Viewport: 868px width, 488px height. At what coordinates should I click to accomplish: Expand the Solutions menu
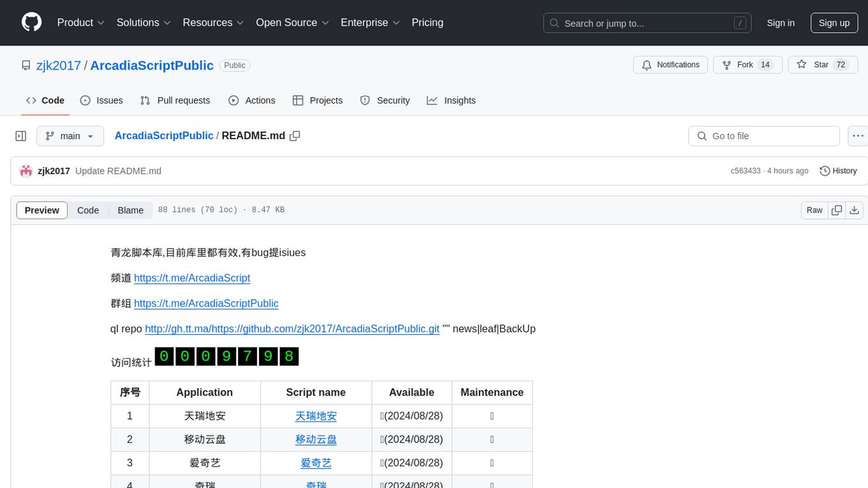click(144, 22)
